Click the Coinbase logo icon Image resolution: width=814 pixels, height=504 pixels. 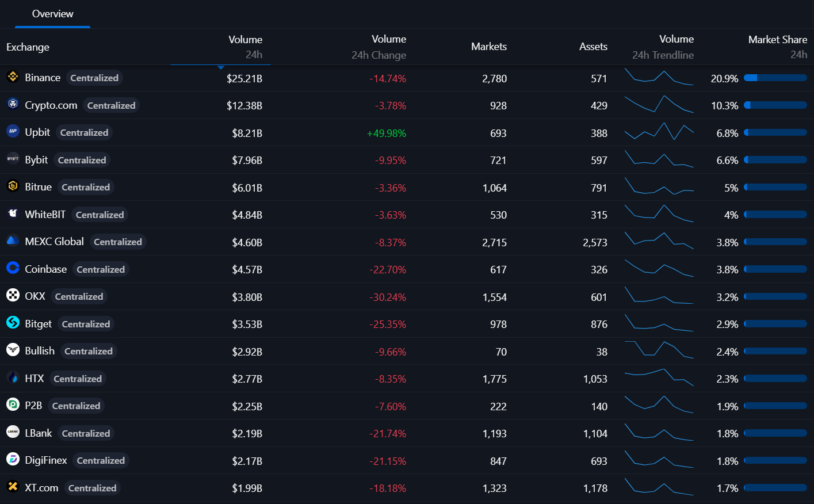13,268
